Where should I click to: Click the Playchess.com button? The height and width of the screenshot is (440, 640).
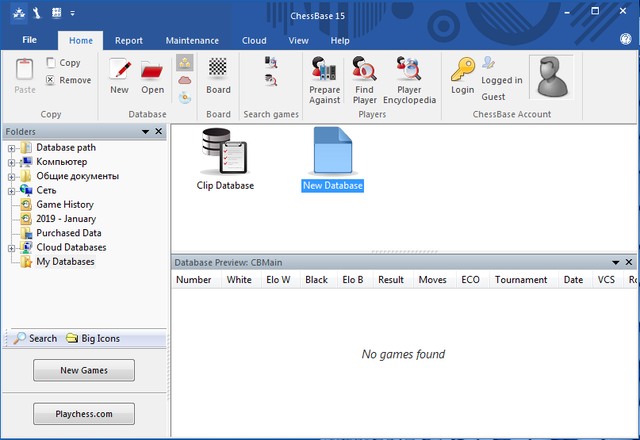(x=84, y=413)
